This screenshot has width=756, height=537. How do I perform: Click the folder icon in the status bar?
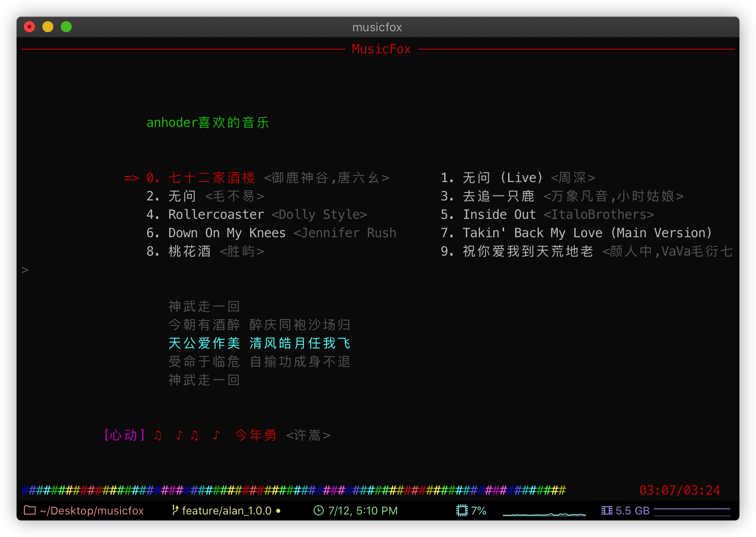pyautogui.click(x=30, y=510)
